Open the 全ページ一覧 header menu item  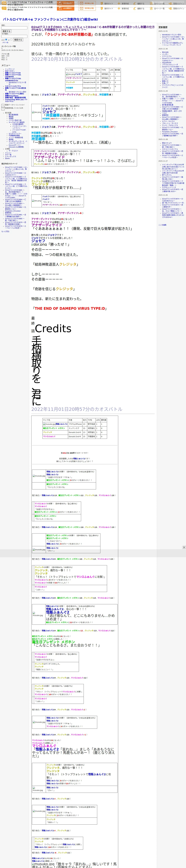[x=159, y=8]
